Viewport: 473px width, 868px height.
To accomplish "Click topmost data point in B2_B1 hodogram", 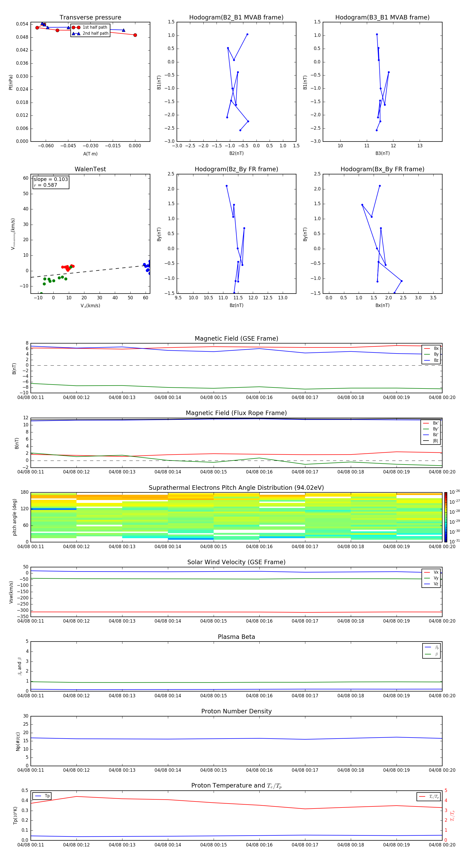I will pyautogui.click(x=247, y=34).
